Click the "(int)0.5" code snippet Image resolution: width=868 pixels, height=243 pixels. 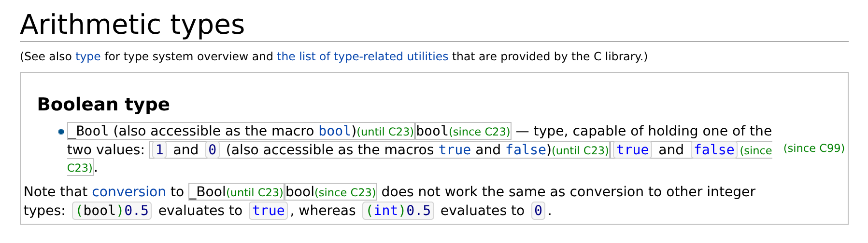tap(398, 211)
